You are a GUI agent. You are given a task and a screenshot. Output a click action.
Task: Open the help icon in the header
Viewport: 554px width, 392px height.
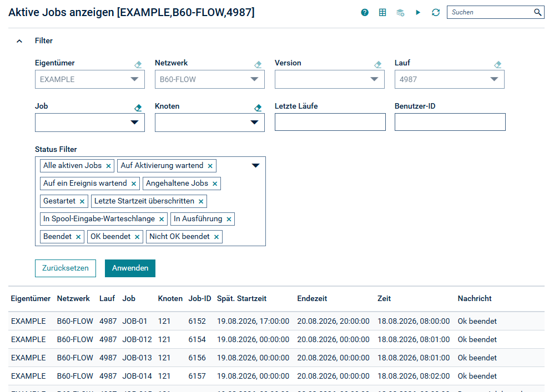(365, 13)
